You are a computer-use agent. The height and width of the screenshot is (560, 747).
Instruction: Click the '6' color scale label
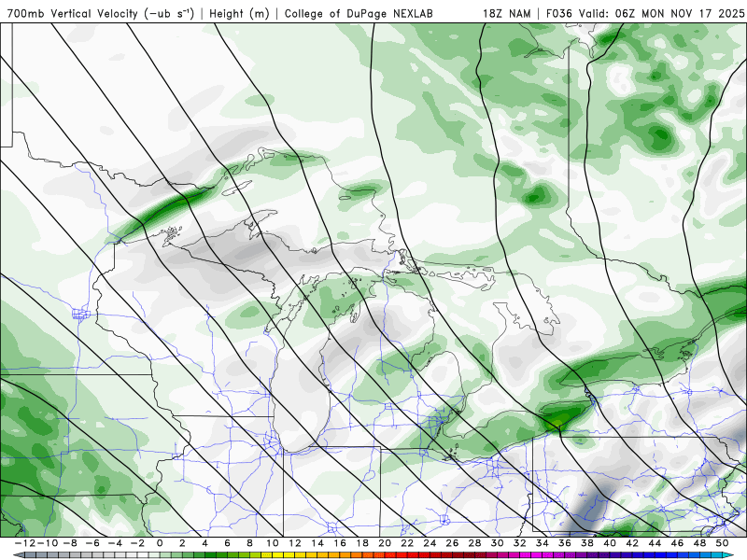[227, 543]
